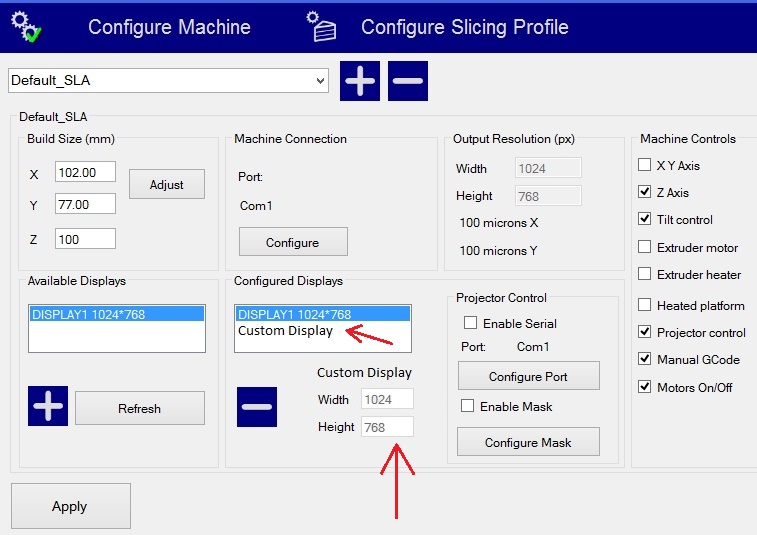
Task: Enable the Heated platform checkbox
Action: tap(645, 305)
